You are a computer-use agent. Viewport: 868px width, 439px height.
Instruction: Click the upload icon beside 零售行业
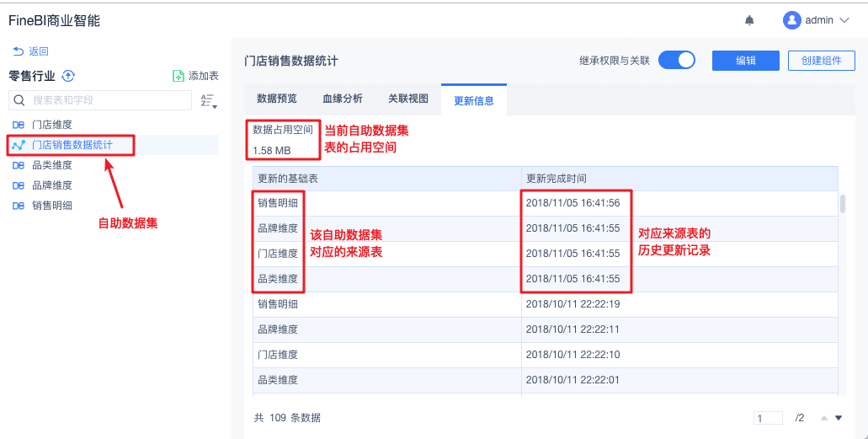69,76
